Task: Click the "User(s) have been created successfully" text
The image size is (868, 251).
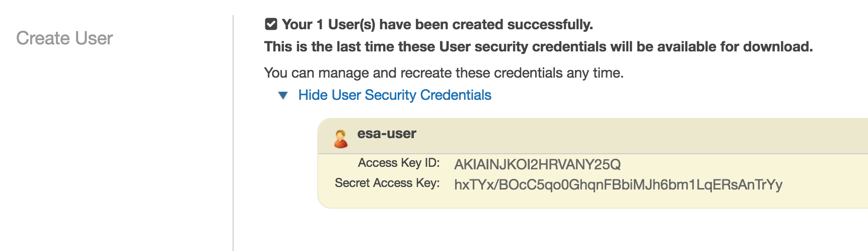Action: tap(461, 24)
